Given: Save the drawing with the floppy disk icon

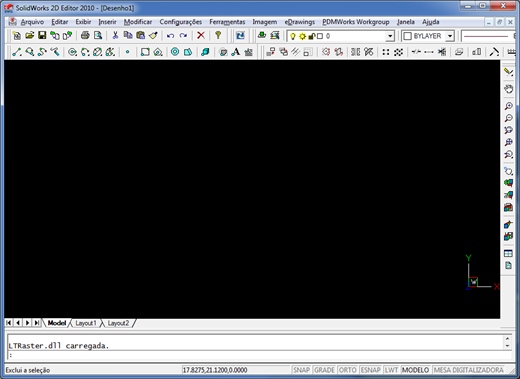Looking at the screenshot, I should pos(42,35).
